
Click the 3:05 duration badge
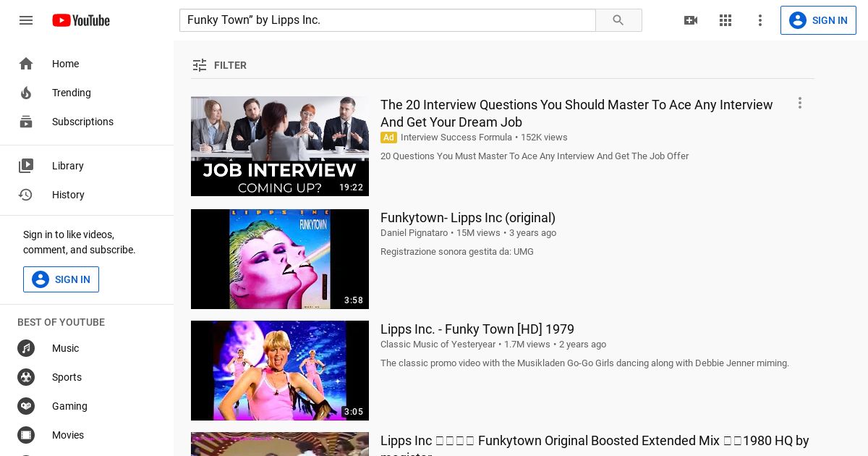pos(354,412)
